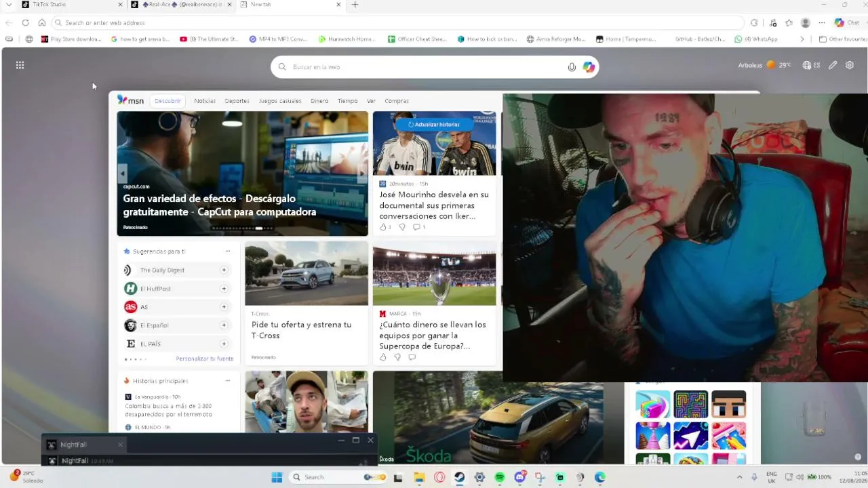Open the browser profile avatar
868x488 pixels.
click(806, 22)
